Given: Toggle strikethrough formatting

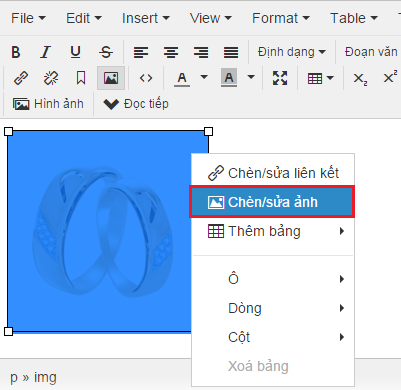Looking at the screenshot, I should click(106, 52).
